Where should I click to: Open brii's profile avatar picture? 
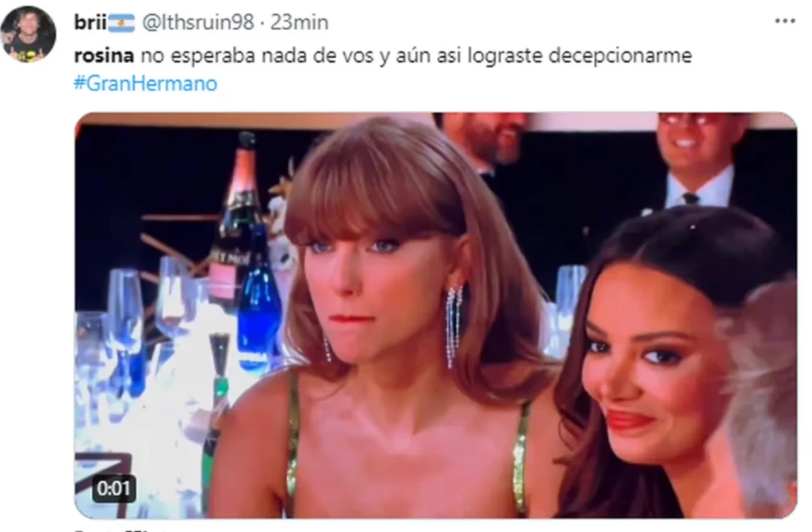[29, 33]
